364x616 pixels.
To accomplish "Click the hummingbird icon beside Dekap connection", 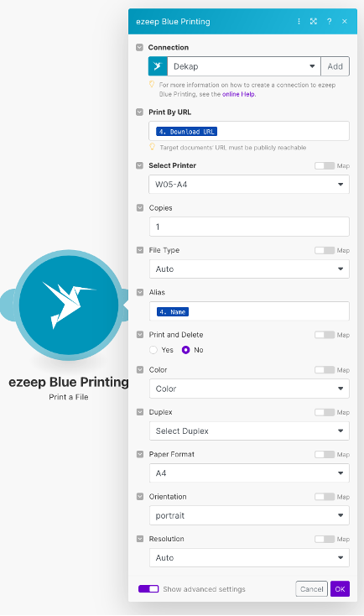I will pyautogui.click(x=158, y=66).
